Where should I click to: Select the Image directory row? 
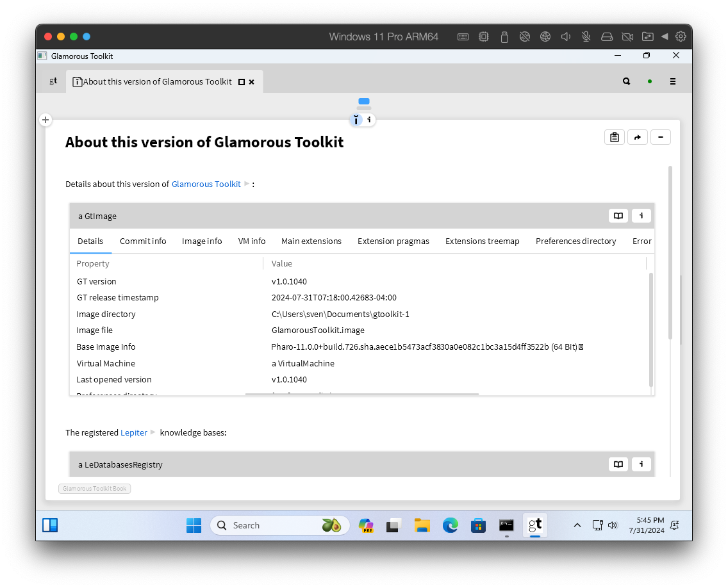[360, 314]
